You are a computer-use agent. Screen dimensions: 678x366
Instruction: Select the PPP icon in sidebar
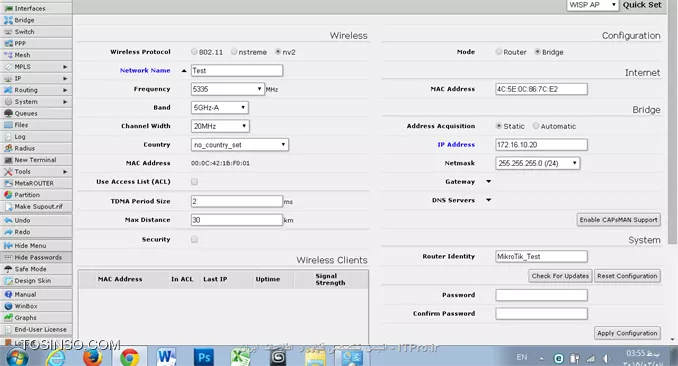tap(8, 43)
